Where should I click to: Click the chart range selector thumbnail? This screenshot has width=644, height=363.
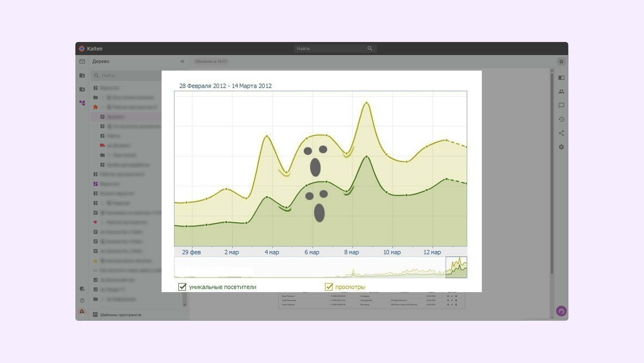[456, 267]
